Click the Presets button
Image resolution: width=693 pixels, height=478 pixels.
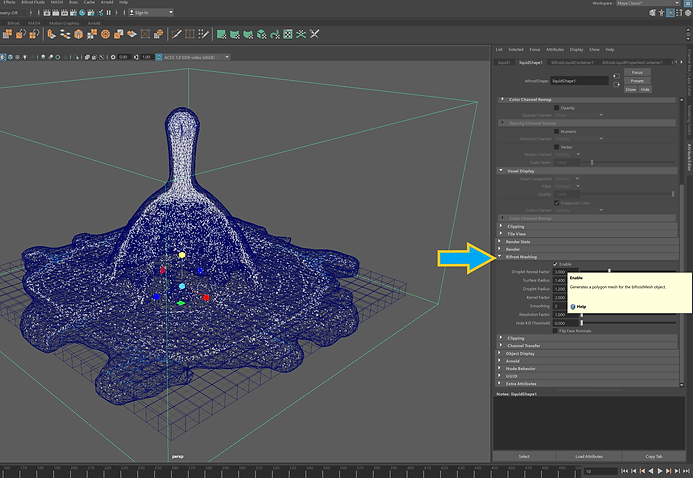(x=637, y=81)
